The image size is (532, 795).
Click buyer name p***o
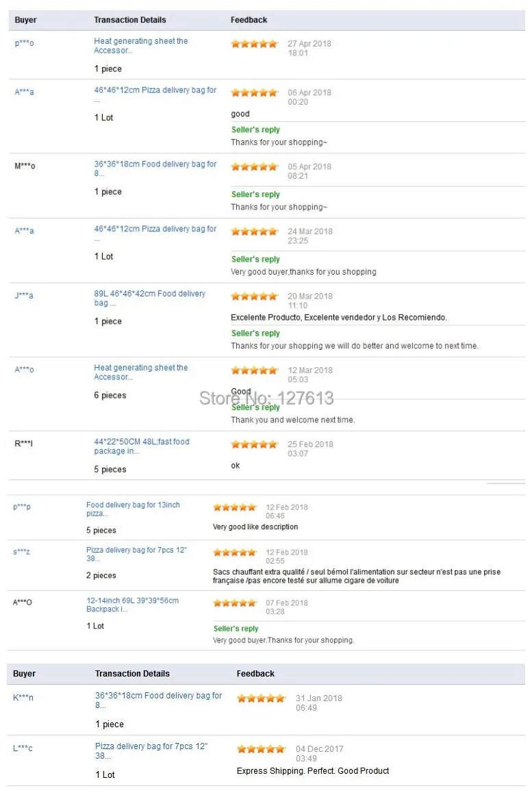[25, 43]
